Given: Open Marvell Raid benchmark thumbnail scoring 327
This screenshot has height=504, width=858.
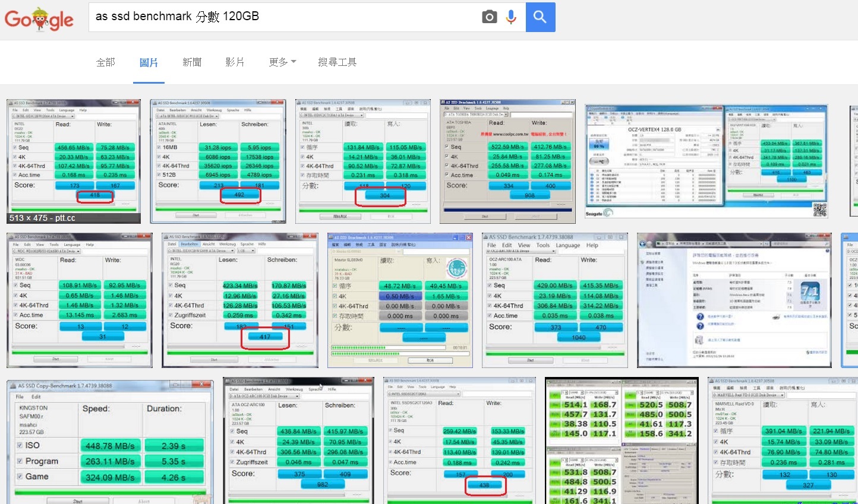Looking at the screenshot, I should pos(783,440).
